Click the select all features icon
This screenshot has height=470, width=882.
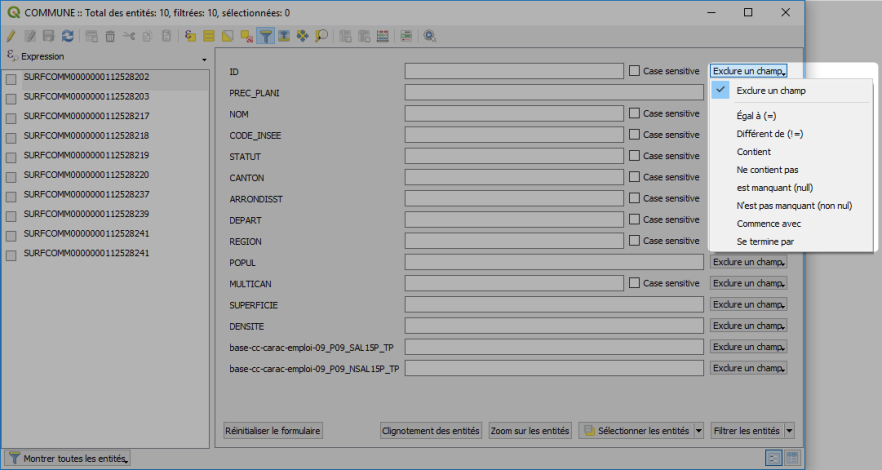pyautogui.click(x=209, y=37)
